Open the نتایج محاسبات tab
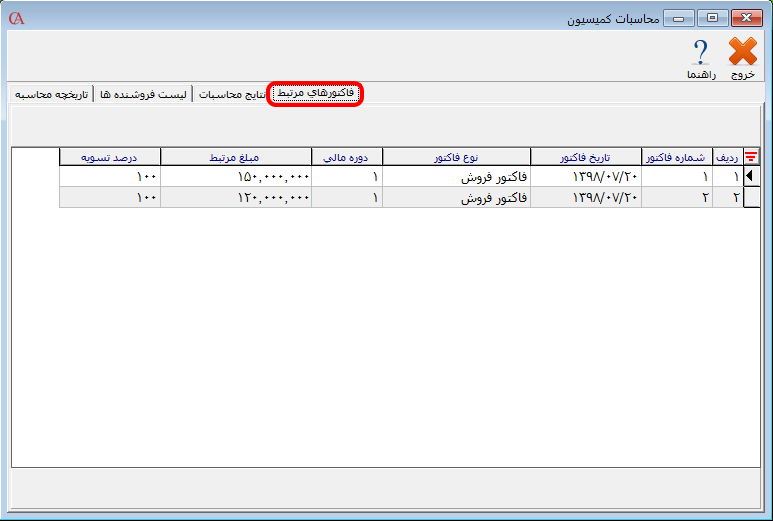This screenshot has width=773, height=521. click(x=232, y=95)
